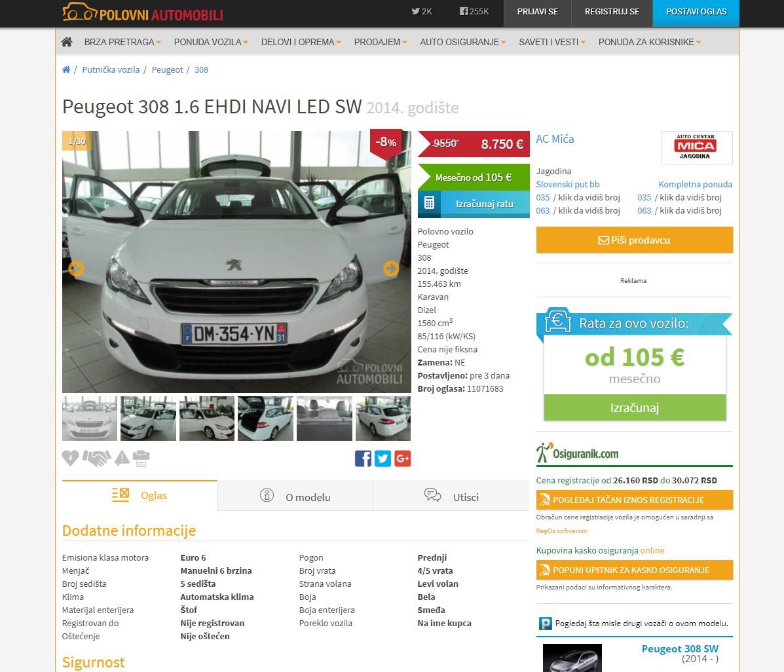Expand the Auto osiguranje menu
Screen dimensions: 784x672
(463, 42)
